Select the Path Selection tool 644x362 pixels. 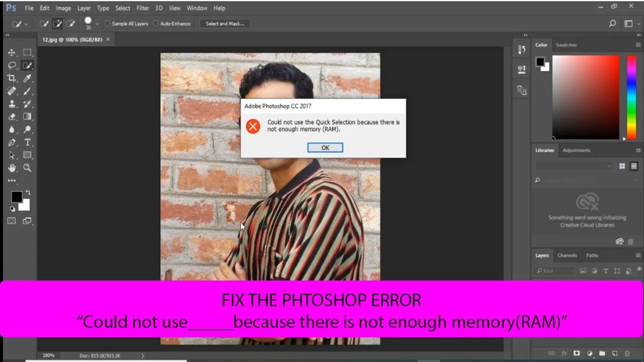(x=12, y=155)
